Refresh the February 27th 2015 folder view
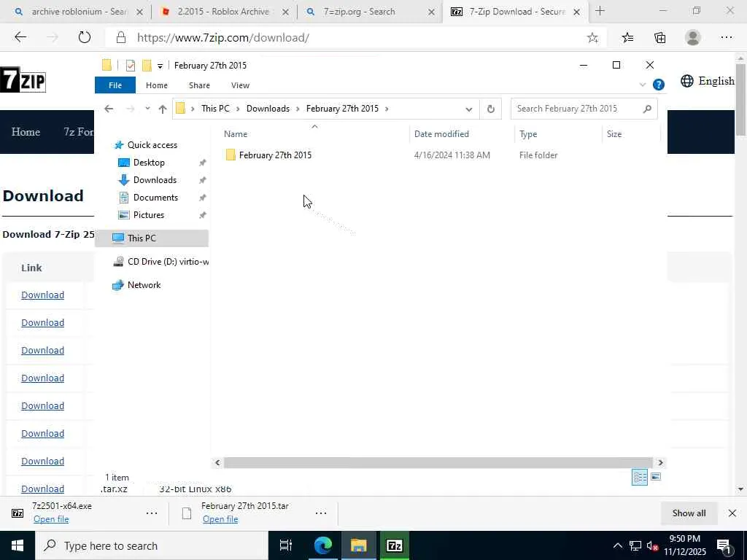Viewport: 747px width, 560px height. pyautogui.click(x=491, y=109)
